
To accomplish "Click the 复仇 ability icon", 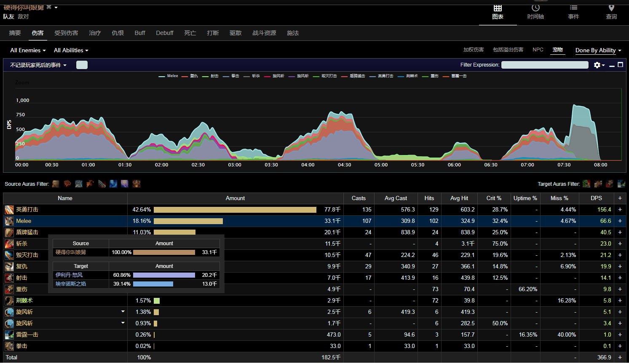I will click(9, 266).
